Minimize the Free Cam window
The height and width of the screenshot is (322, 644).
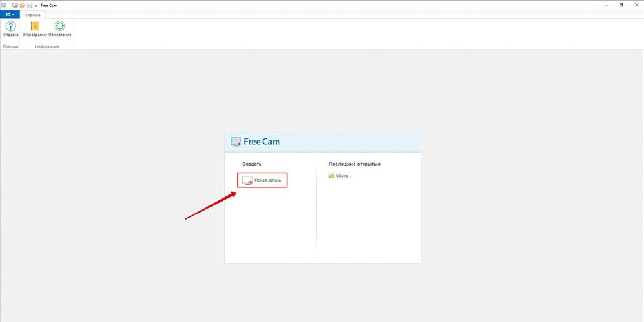pos(605,5)
